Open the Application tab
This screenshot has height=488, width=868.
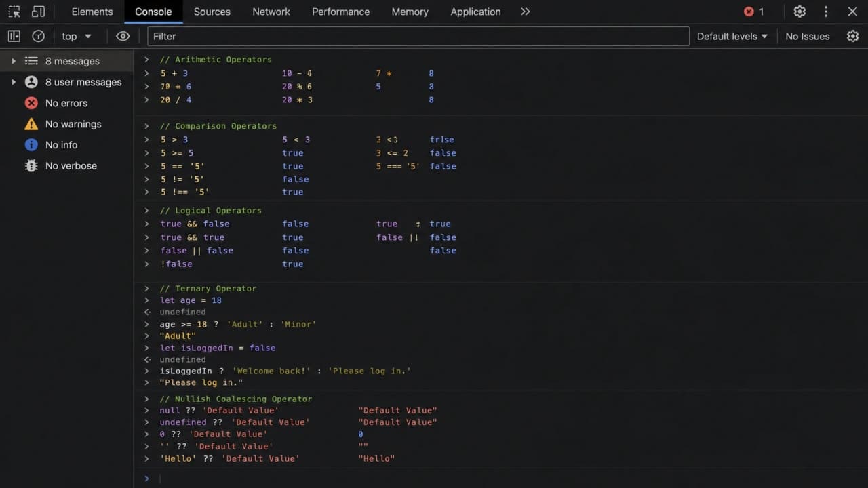475,12
